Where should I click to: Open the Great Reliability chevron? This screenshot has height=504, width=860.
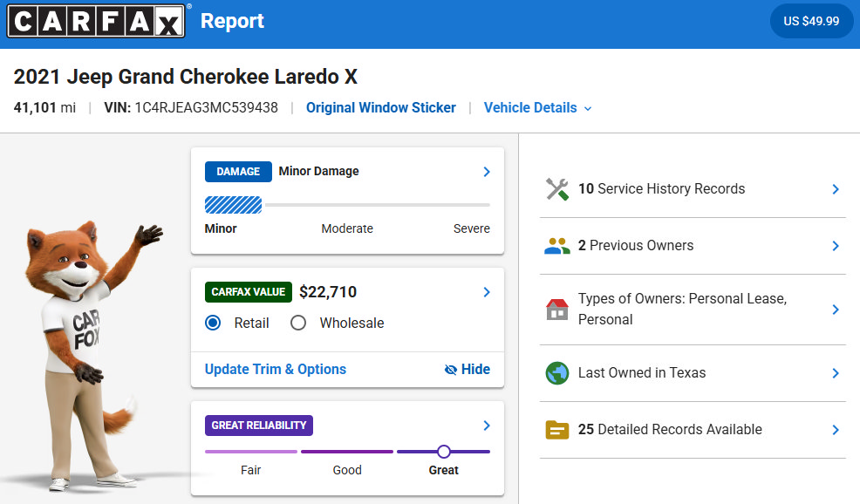coord(487,426)
